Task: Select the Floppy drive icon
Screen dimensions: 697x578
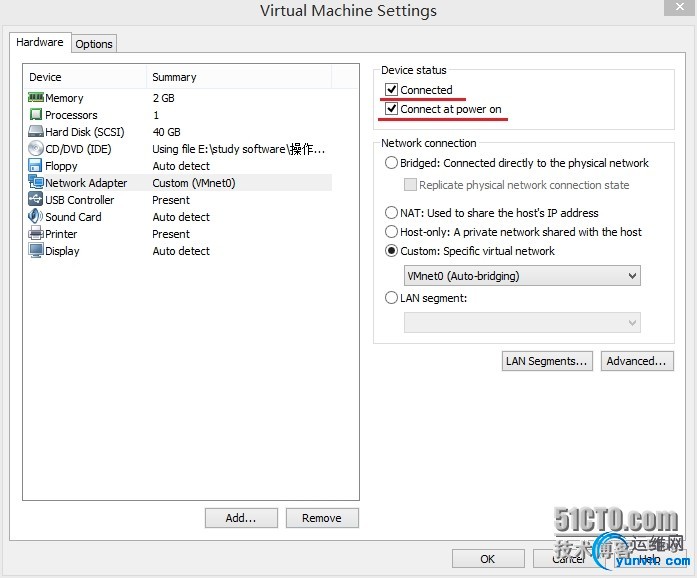Action: tap(35, 165)
